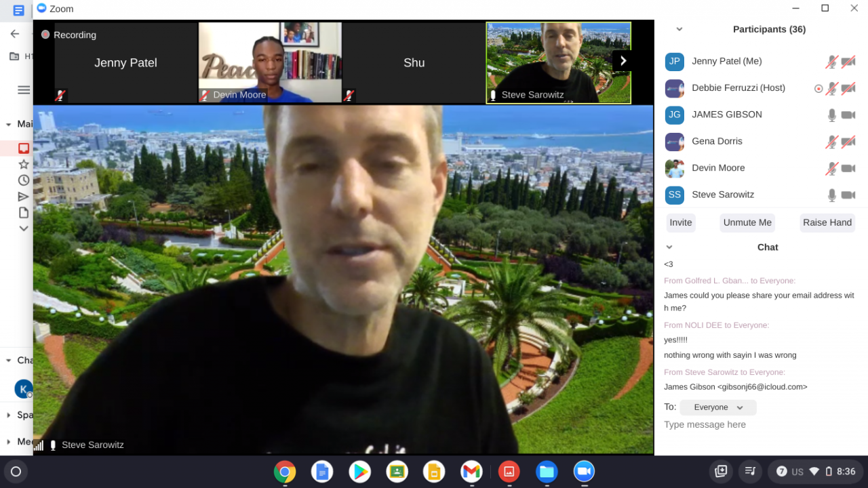
Task: Click JAMES GIBSON's camera icon
Action: tap(848, 115)
